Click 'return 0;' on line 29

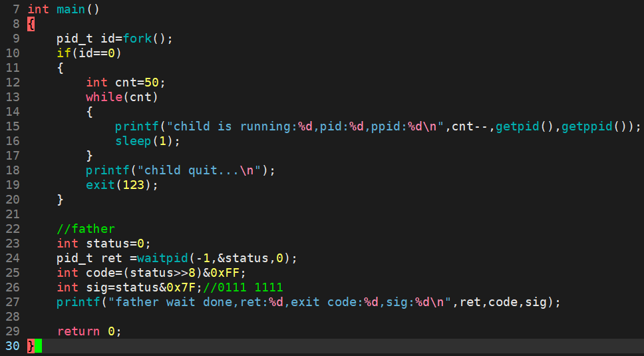point(89,331)
